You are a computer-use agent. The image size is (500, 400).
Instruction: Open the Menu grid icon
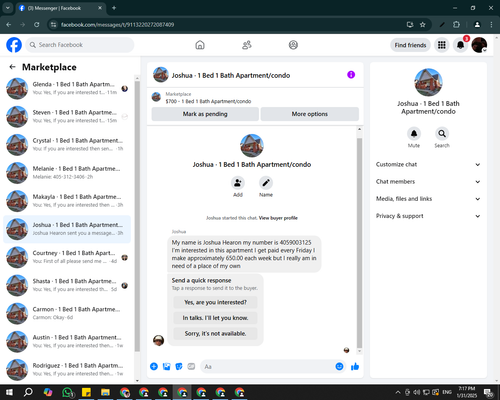click(442, 45)
